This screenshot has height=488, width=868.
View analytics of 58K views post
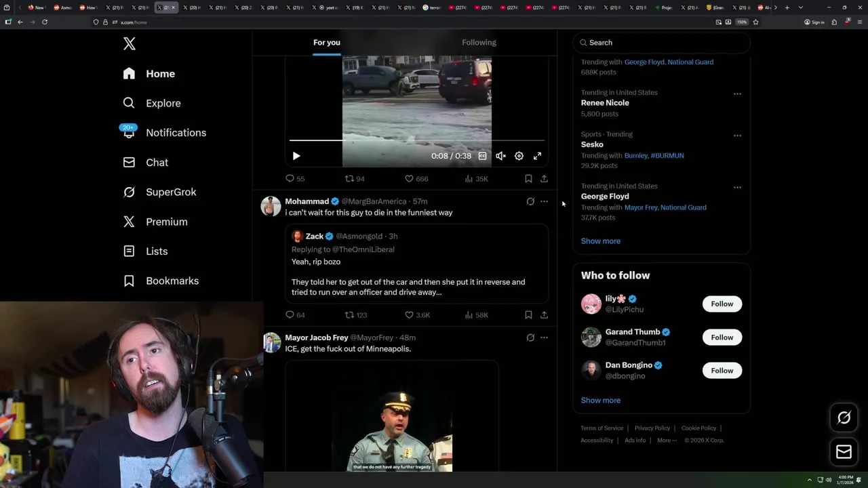click(477, 315)
